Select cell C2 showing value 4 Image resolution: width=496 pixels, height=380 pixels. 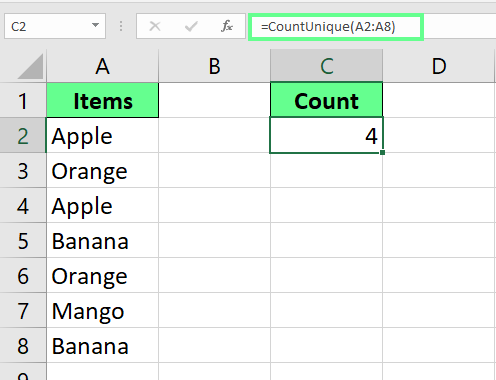(x=327, y=135)
